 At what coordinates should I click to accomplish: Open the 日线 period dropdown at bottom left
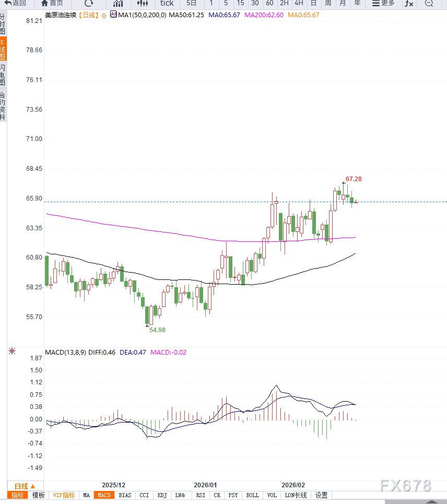[25, 486]
